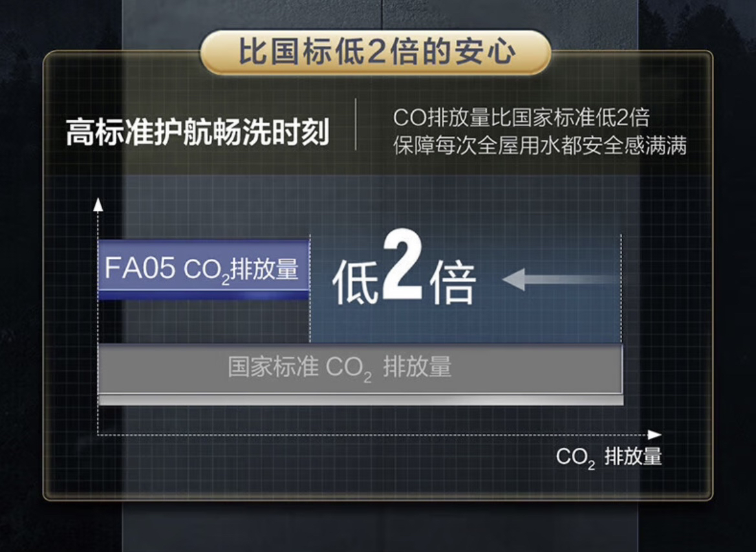Viewport: 756px width, 552px height.
Task: Click the 国家标准 text on the gray bar
Action: pos(273,367)
